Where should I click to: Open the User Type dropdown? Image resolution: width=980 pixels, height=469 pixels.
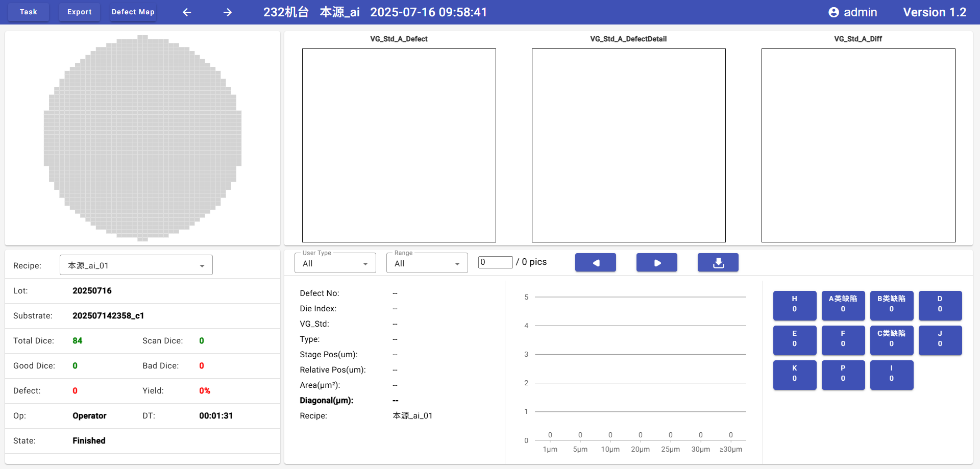[x=335, y=263]
